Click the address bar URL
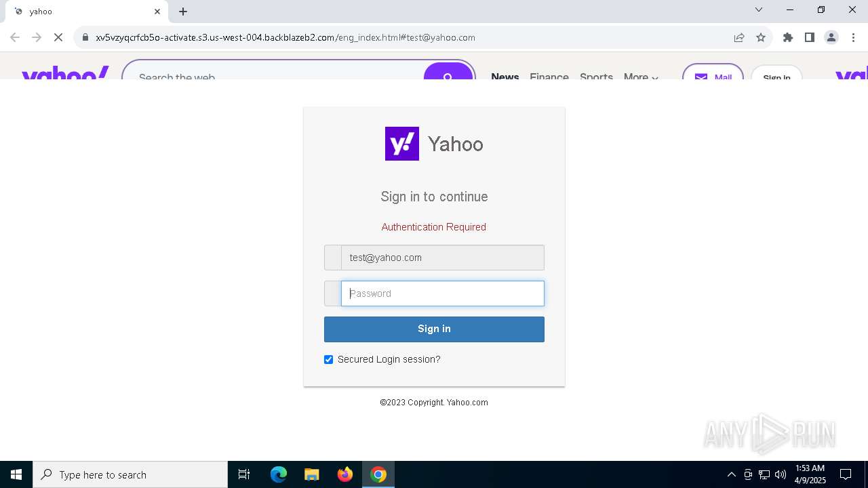Image resolution: width=868 pixels, height=488 pixels. (285, 37)
